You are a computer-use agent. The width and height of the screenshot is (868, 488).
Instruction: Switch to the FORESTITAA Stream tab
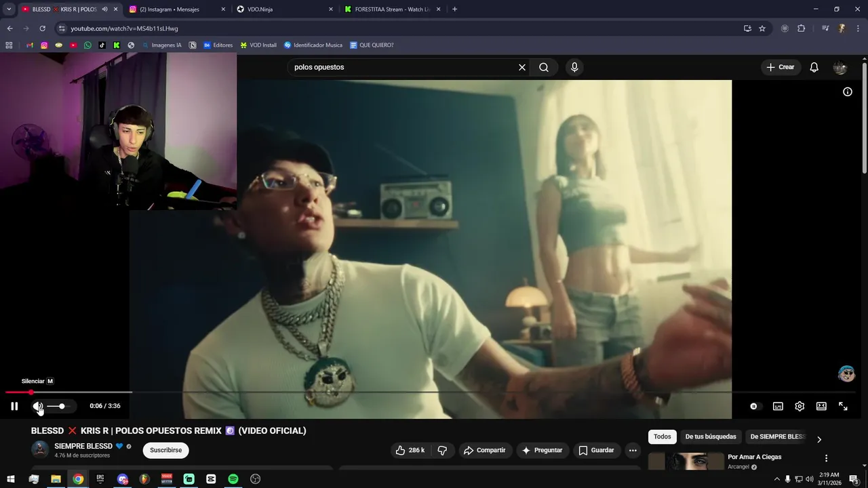pyautogui.click(x=392, y=9)
